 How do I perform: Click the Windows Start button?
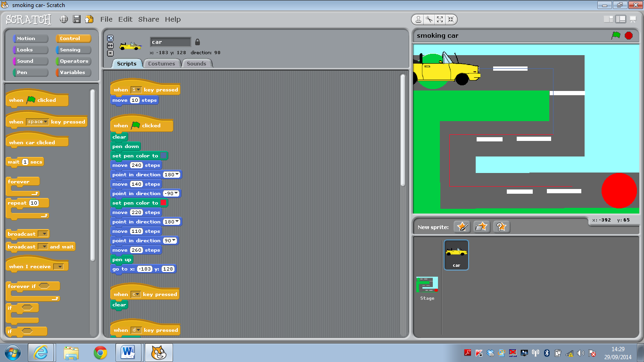(12, 353)
